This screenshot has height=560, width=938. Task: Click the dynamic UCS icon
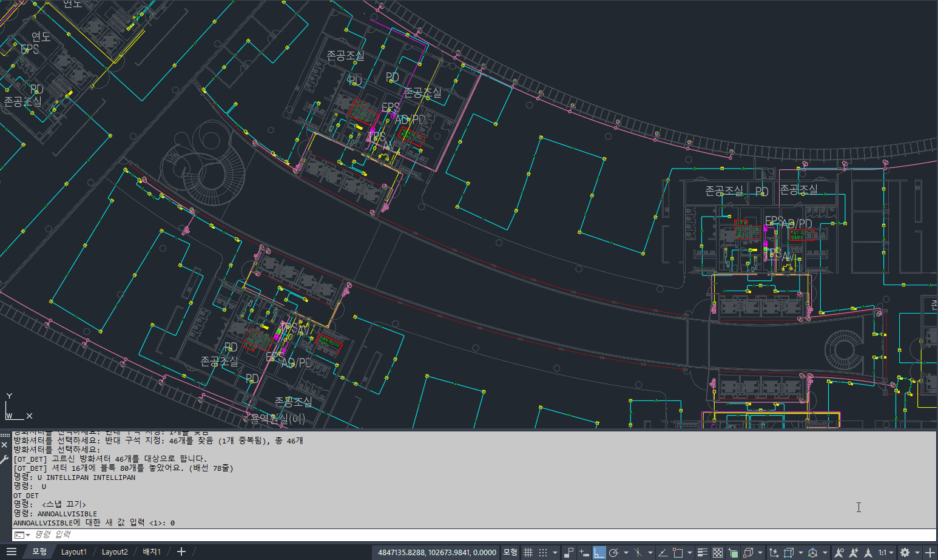774,553
